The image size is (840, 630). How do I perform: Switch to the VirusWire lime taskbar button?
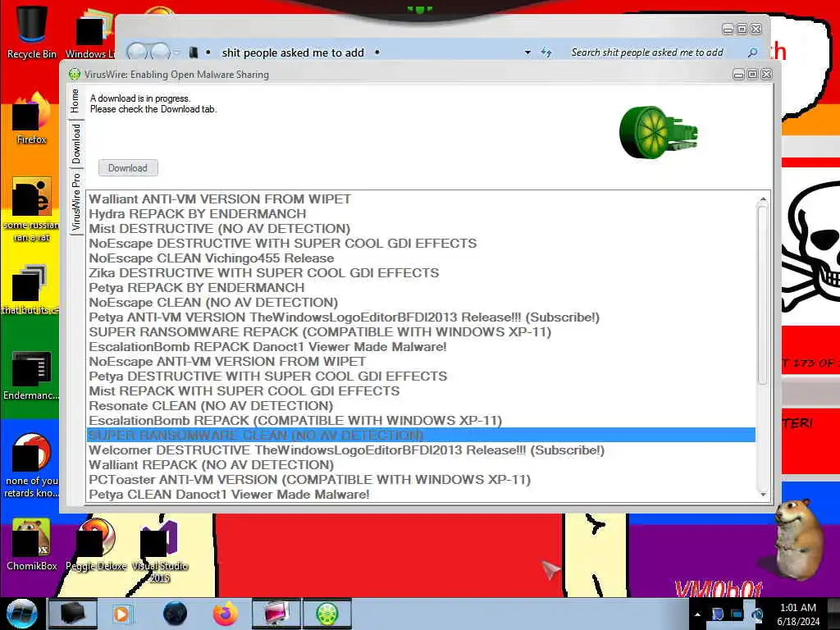click(x=327, y=614)
